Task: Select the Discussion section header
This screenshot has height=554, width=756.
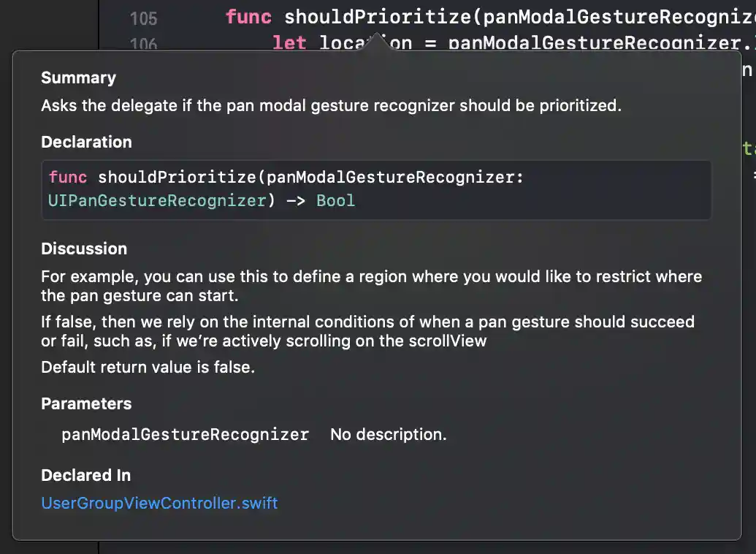Action: pos(84,248)
